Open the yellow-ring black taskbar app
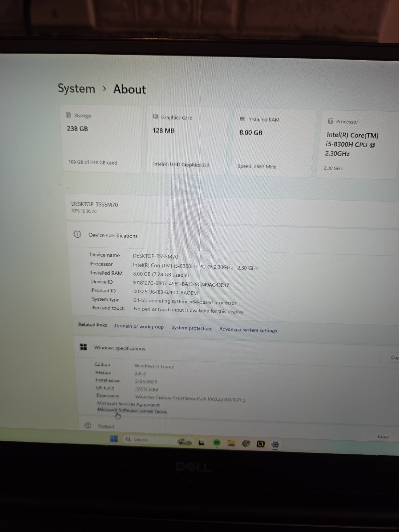 coord(261,444)
